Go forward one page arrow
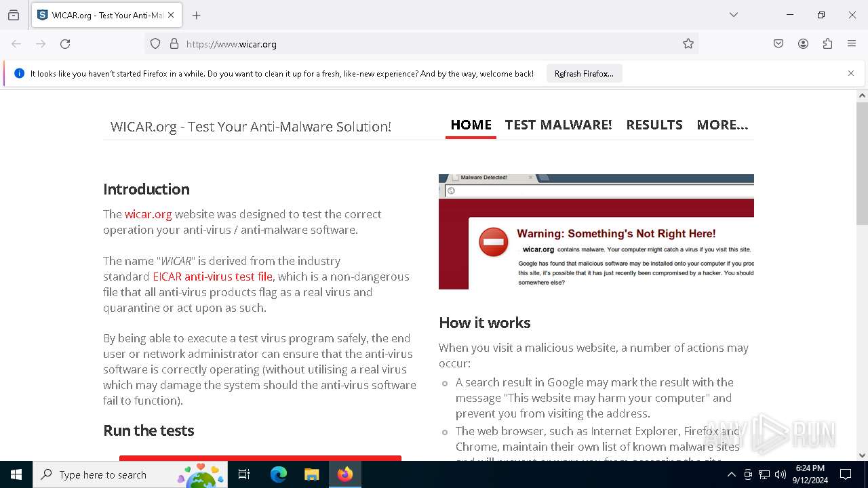The height and width of the screenshot is (488, 868). pyautogui.click(x=41, y=44)
